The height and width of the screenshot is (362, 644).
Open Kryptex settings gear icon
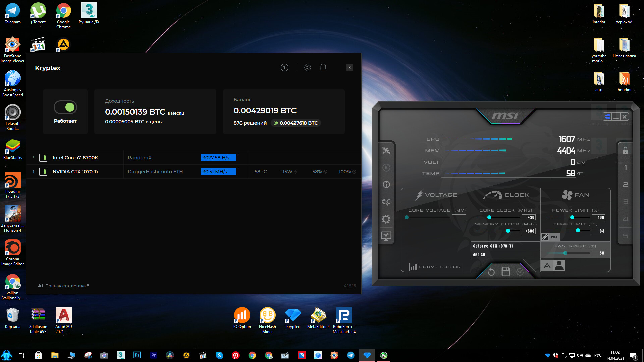307,68
